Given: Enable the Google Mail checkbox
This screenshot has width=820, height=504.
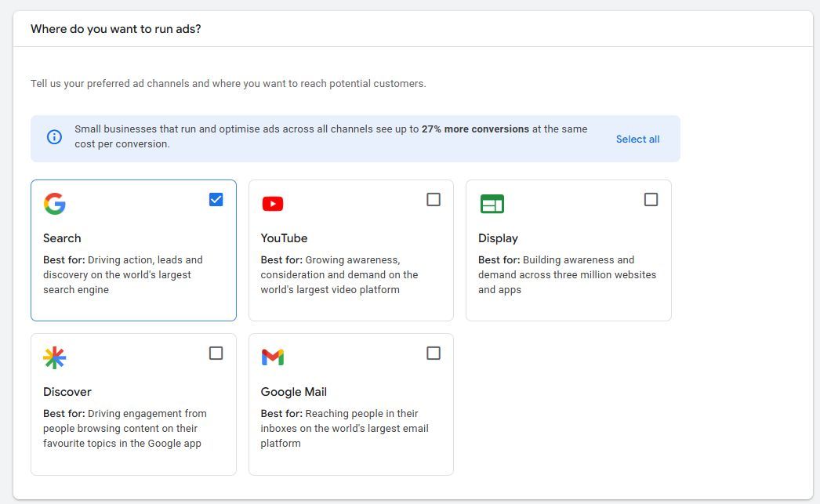Looking at the screenshot, I should [x=434, y=353].
